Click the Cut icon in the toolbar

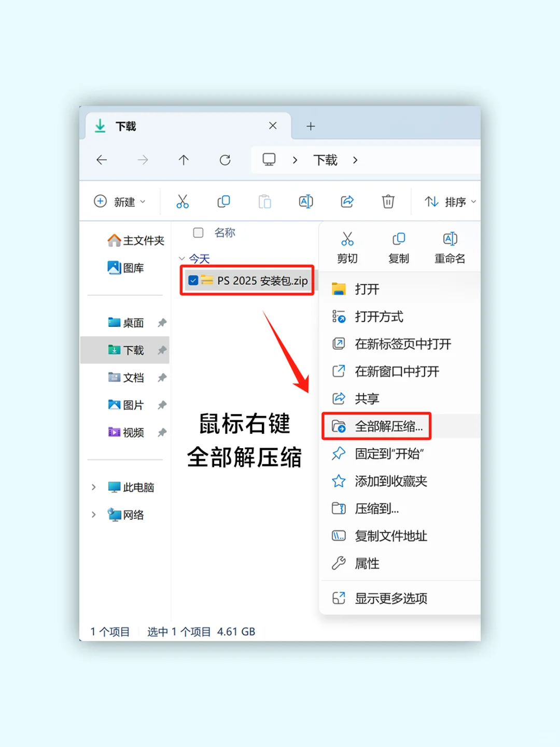coord(183,201)
